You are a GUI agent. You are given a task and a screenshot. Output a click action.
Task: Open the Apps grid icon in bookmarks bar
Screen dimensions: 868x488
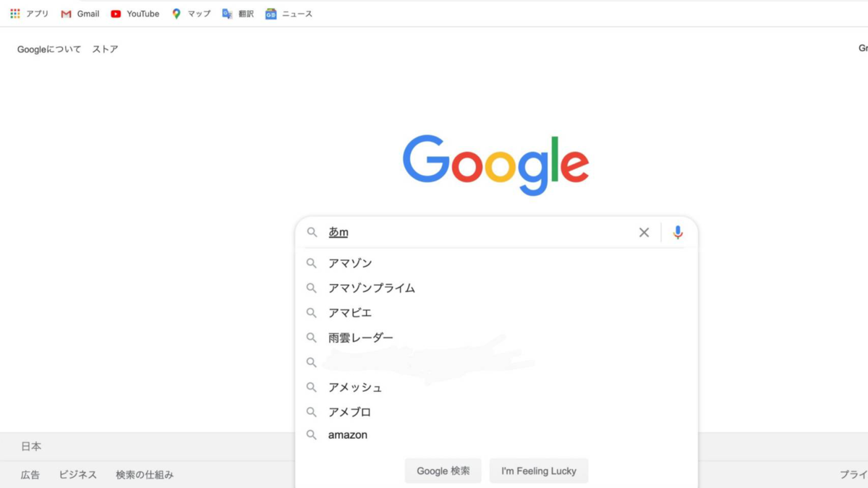tap(15, 14)
